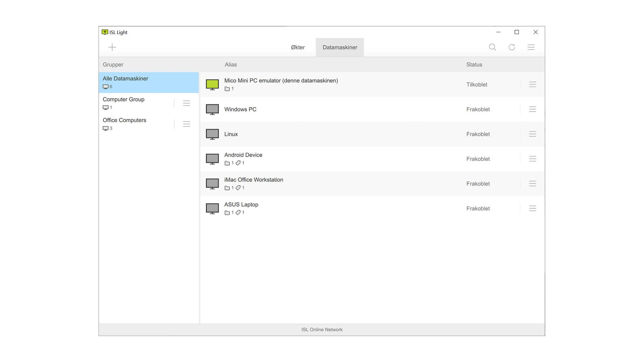Click the green monitor icon for Mico Mini PC
Viewport: 644px width, 362px height.
pyautogui.click(x=212, y=85)
